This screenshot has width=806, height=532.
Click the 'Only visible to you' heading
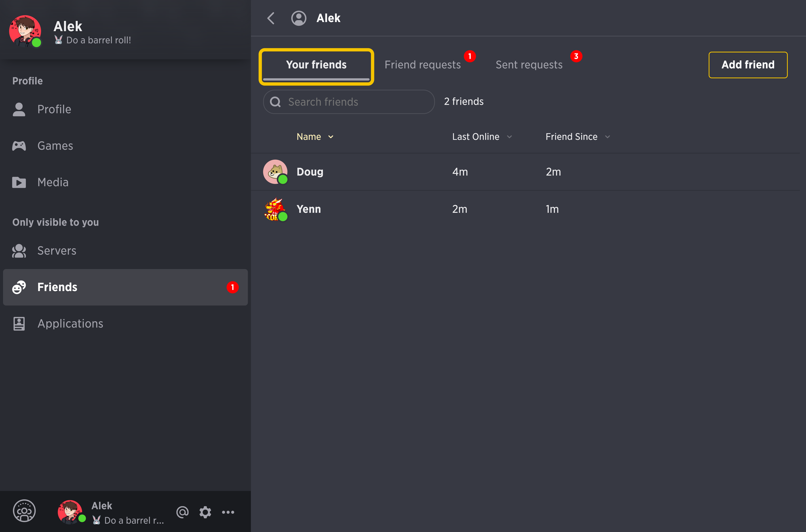point(56,222)
